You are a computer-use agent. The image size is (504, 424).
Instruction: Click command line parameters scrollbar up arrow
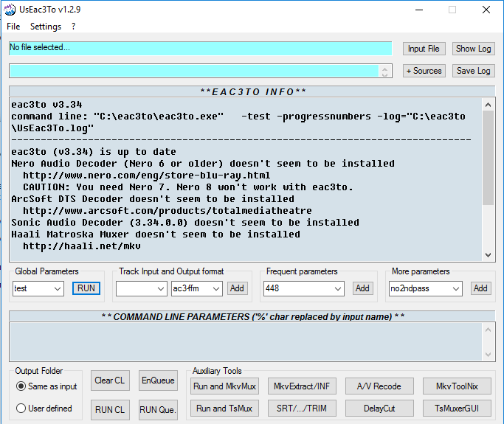click(x=488, y=330)
